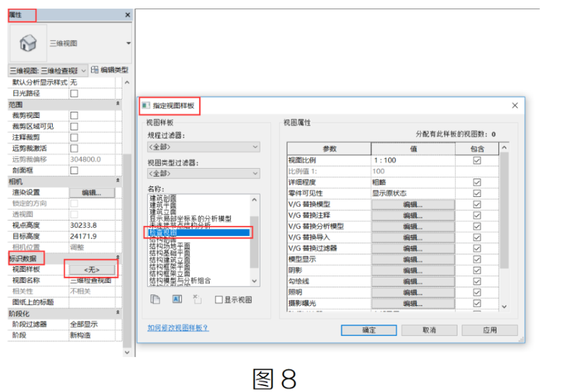Click the duplicate view template icon
Image resolution: width=563 pixels, height=392 pixels.
coord(155,299)
